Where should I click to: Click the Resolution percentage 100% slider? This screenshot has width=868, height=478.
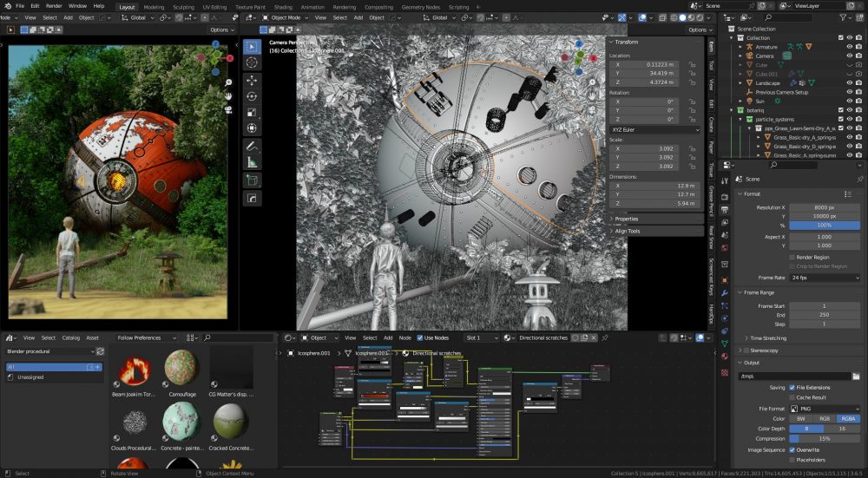pos(825,226)
